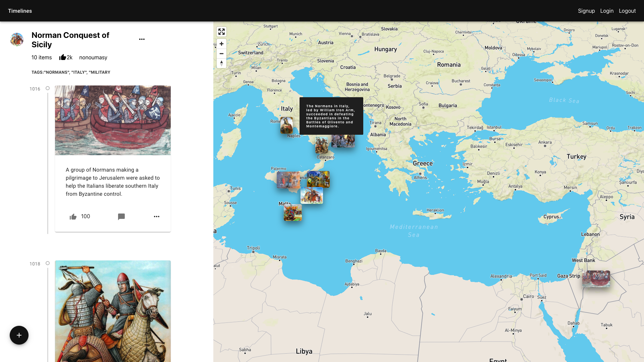
Task: Enter fullscreen mode on the map
Action: (221, 32)
